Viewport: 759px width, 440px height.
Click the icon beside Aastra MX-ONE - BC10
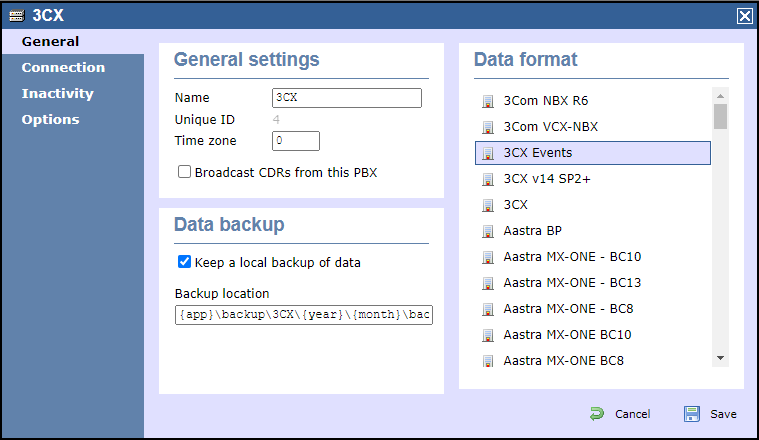(488, 258)
